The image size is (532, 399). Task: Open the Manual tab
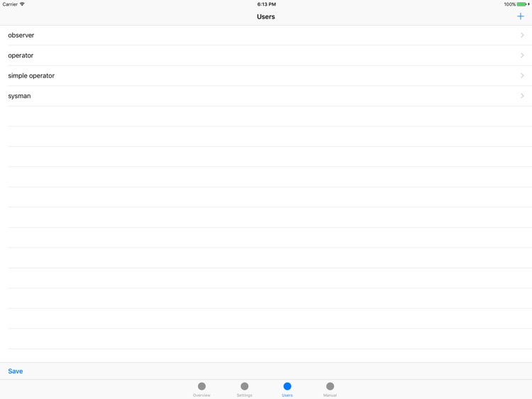click(x=330, y=389)
